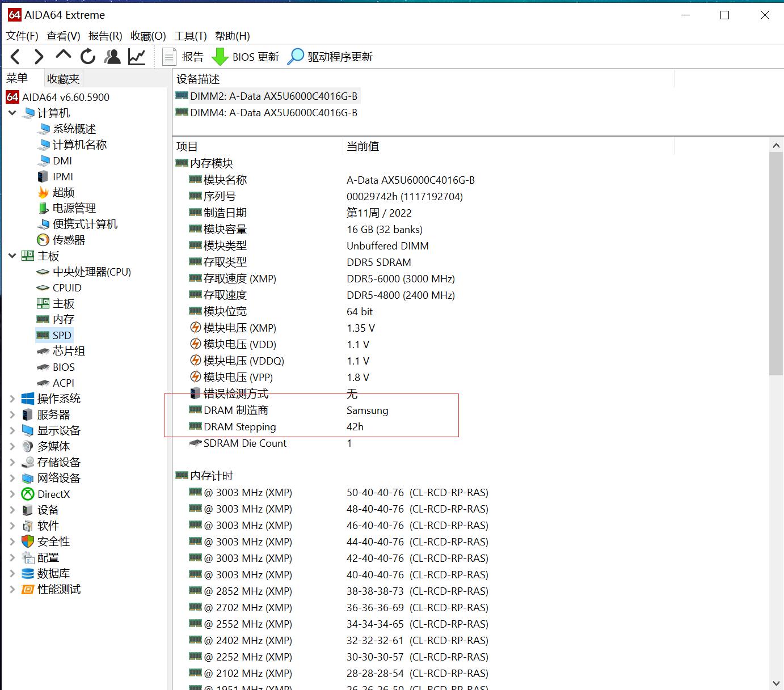This screenshot has height=690, width=784.
Task: Switch to the 收藏夹 tab
Action: point(63,79)
